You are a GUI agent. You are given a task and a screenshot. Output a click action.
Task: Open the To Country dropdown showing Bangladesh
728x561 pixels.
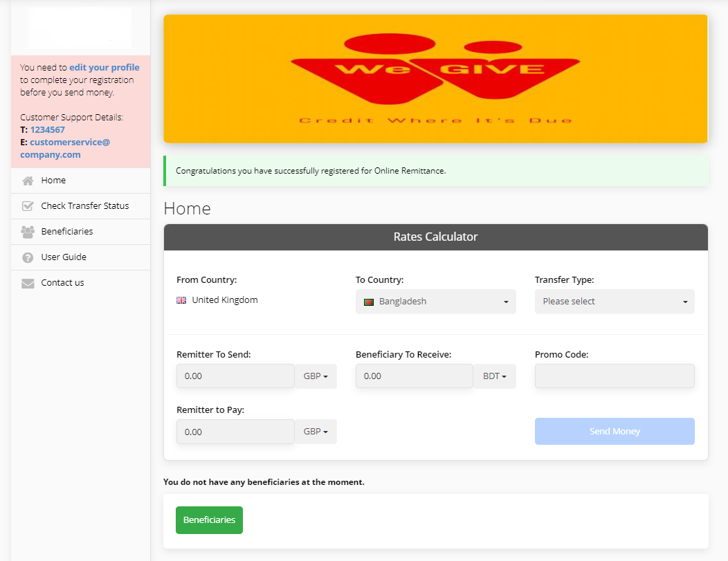435,302
